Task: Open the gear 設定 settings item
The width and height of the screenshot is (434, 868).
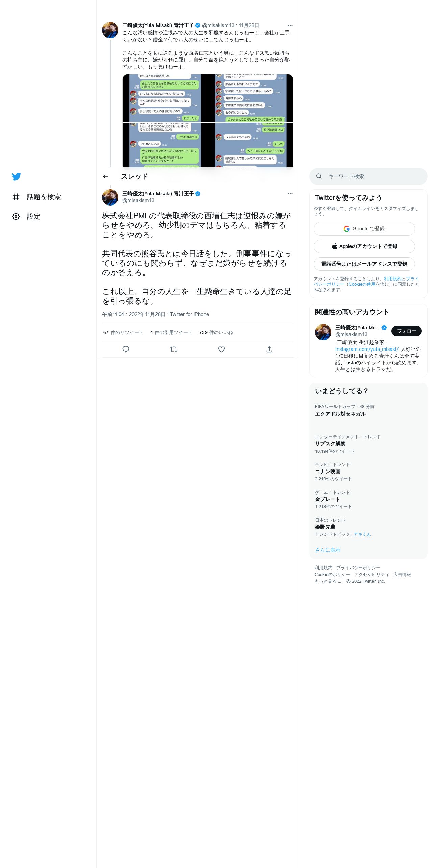Action: tap(26, 216)
